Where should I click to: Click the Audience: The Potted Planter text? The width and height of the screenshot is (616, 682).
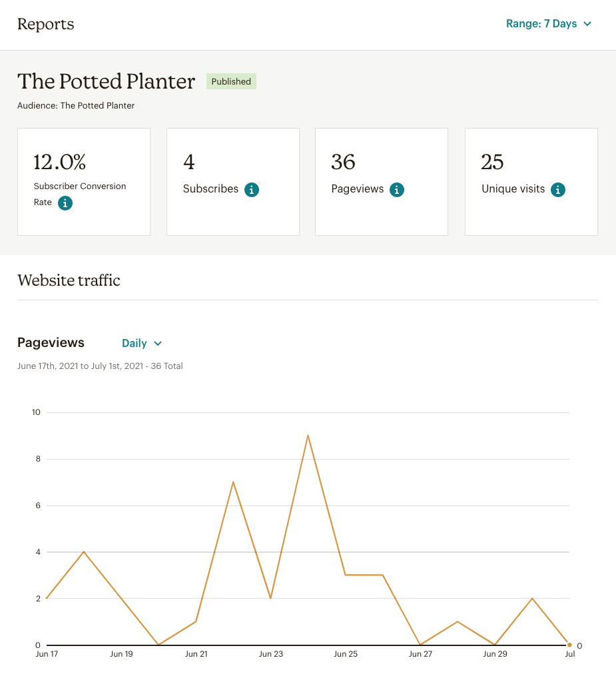tap(76, 105)
